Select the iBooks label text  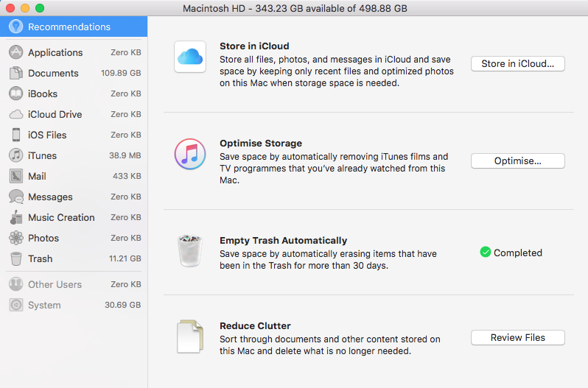click(x=43, y=94)
